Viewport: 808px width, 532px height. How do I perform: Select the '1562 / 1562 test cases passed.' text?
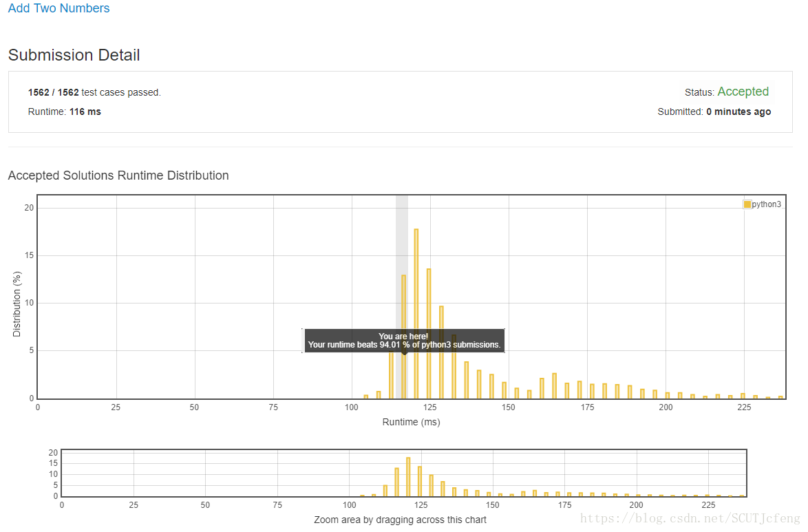[x=94, y=92]
